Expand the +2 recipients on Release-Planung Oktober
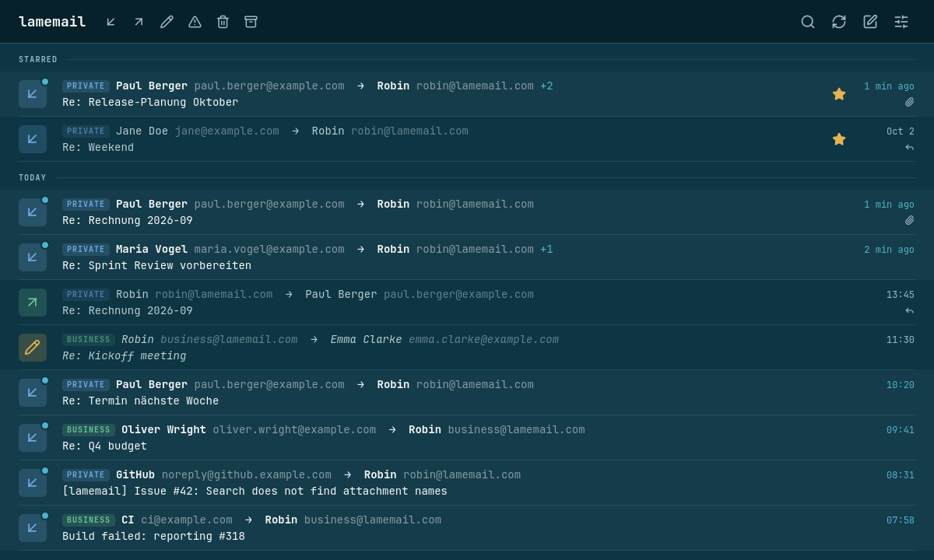The height and width of the screenshot is (560, 934). pyautogui.click(x=546, y=86)
